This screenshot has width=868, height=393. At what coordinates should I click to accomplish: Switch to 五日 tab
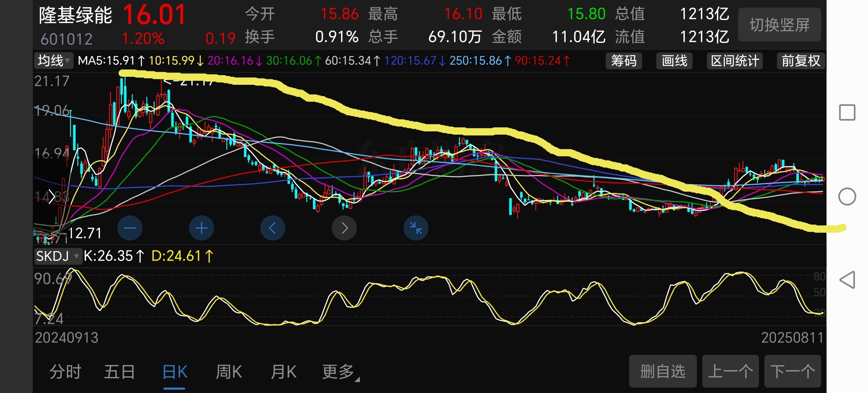point(120,372)
